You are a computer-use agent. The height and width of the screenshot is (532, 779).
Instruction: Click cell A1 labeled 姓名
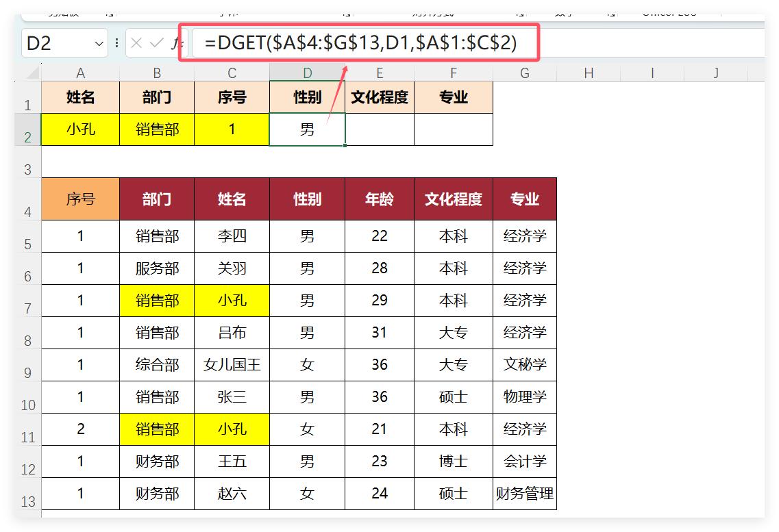point(80,97)
